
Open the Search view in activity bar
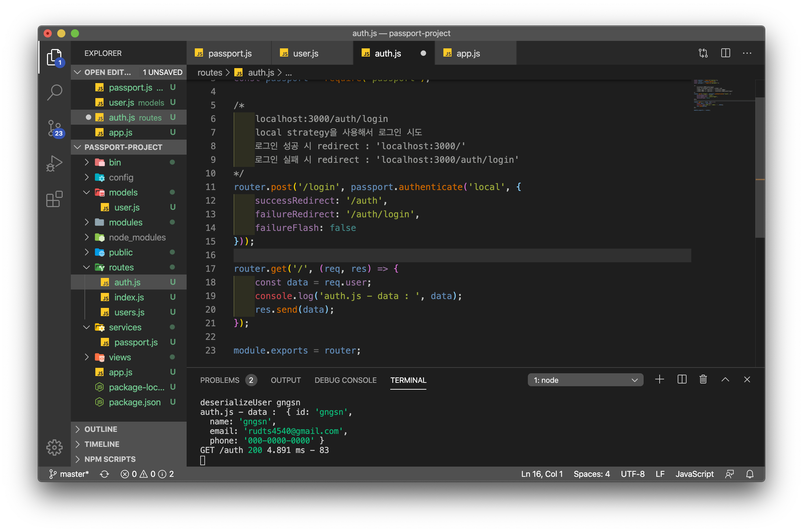click(54, 92)
